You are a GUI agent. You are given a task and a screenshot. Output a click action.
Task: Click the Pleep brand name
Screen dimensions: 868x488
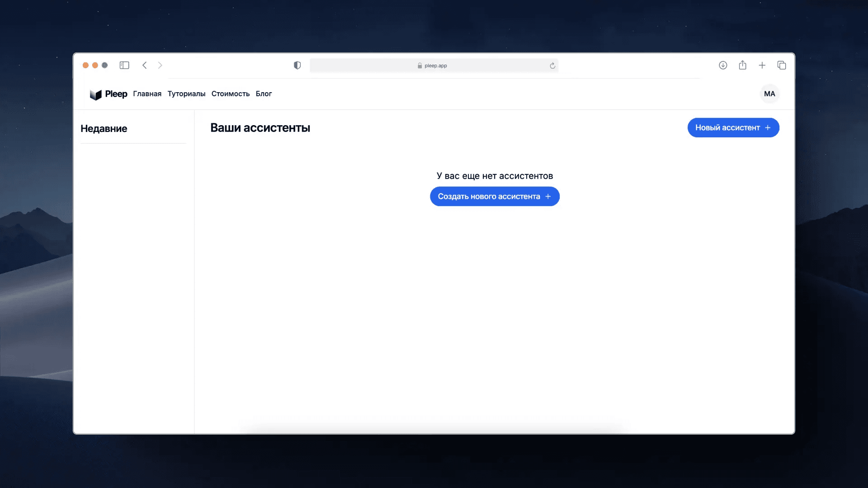pos(116,94)
